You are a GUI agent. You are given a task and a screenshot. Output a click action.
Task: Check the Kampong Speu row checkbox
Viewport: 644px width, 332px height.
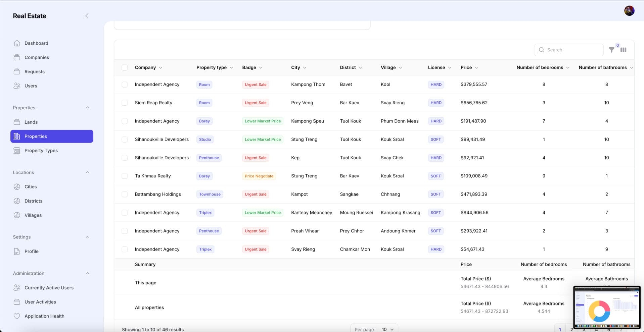pos(125,121)
